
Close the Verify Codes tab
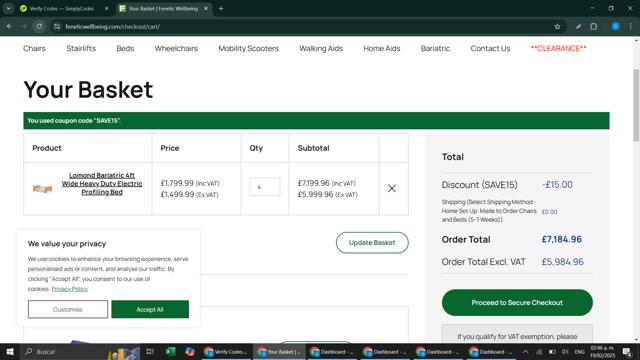pos(107,9)
